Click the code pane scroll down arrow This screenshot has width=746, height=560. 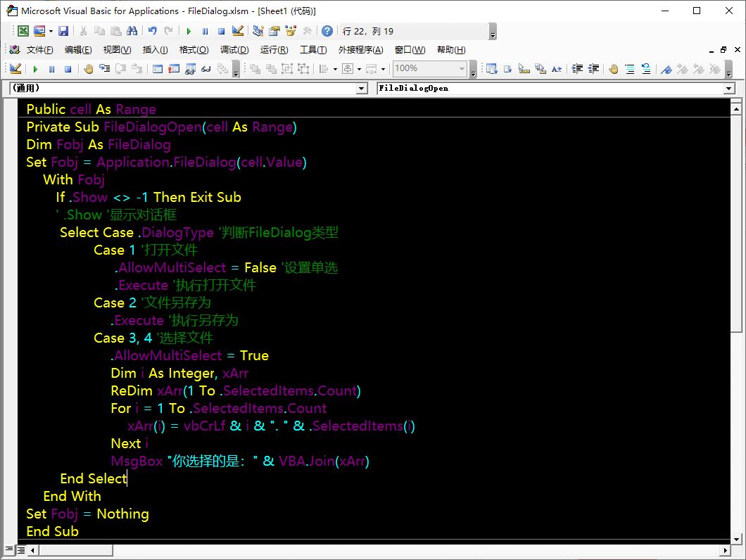coord(736,539)
